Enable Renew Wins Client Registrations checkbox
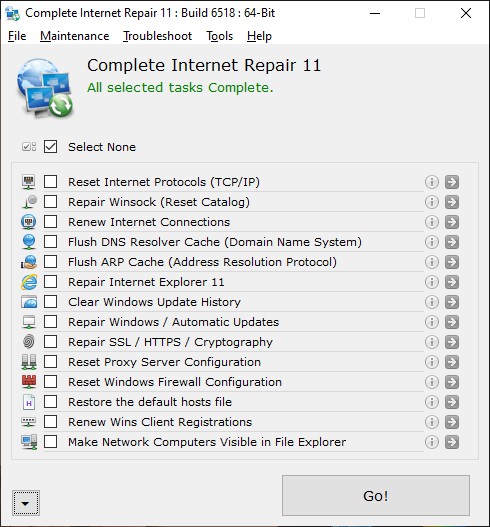The width and height of the screenshot is (490, 527). pyautogui.click(x=50, y=422)
